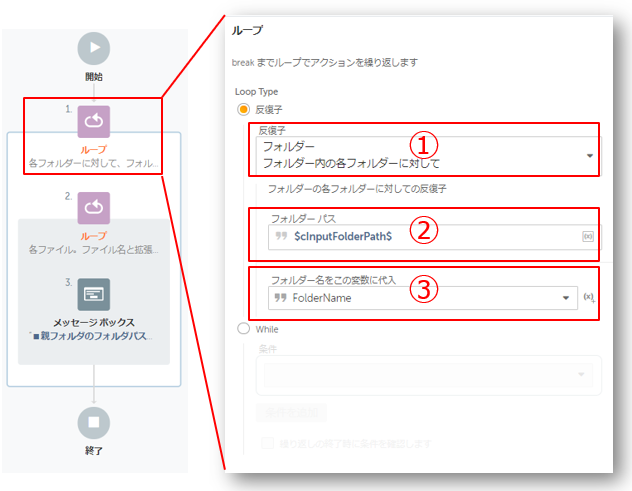Click the メッセージ ボックス label text
The image size is (632, 491).
(x=94, y=322)
